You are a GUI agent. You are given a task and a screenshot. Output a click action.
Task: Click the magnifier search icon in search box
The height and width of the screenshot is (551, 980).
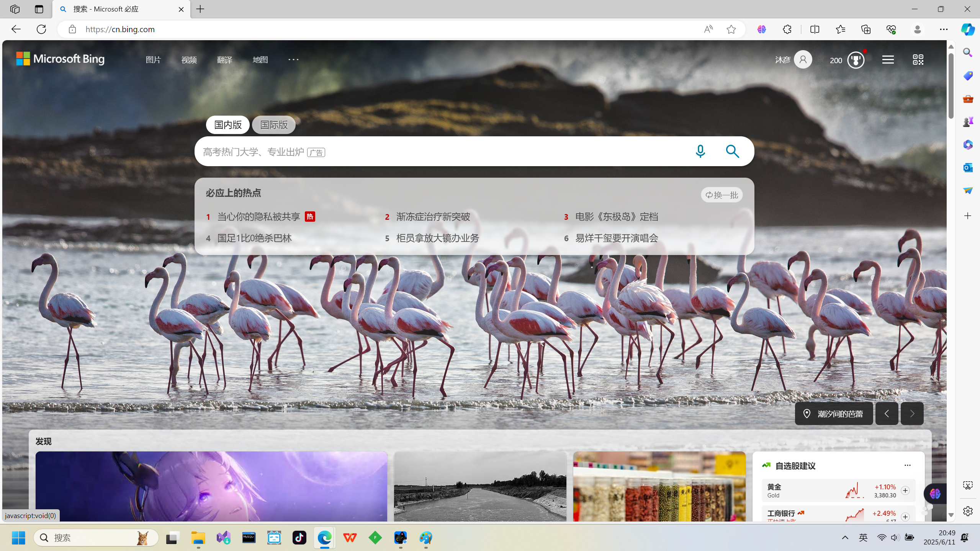[x=732, y=151]
